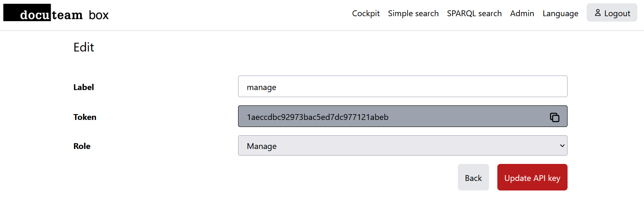Screen dimensions: 644x205
Task: Open SPARQL search
Action: click(x=474, y=13)
